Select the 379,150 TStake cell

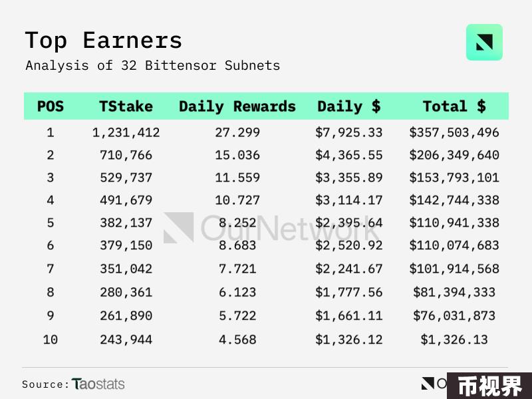[126, 245]
